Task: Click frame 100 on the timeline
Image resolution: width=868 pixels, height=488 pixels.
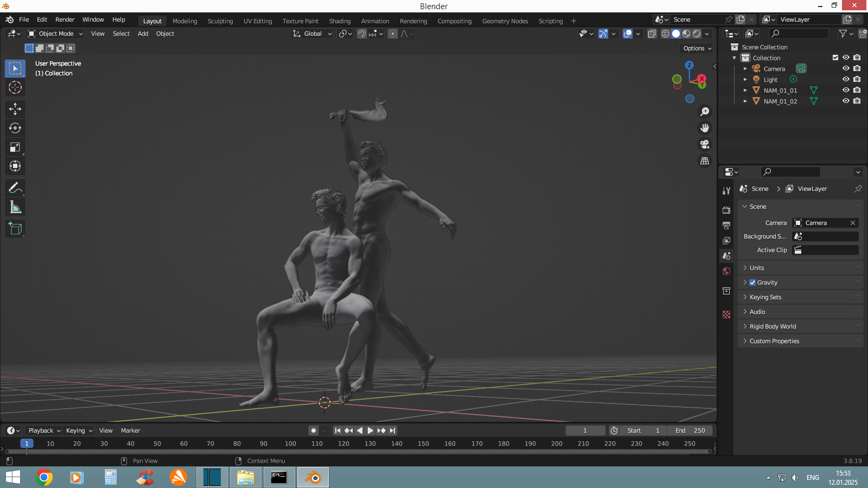Action: (291, 444)
